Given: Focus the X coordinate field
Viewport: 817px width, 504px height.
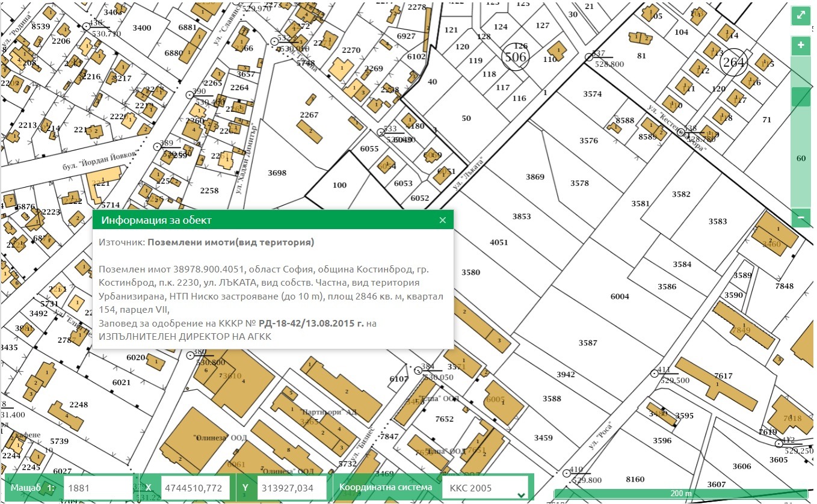Looking at the screenshot, I should click(x=196, y=488).
